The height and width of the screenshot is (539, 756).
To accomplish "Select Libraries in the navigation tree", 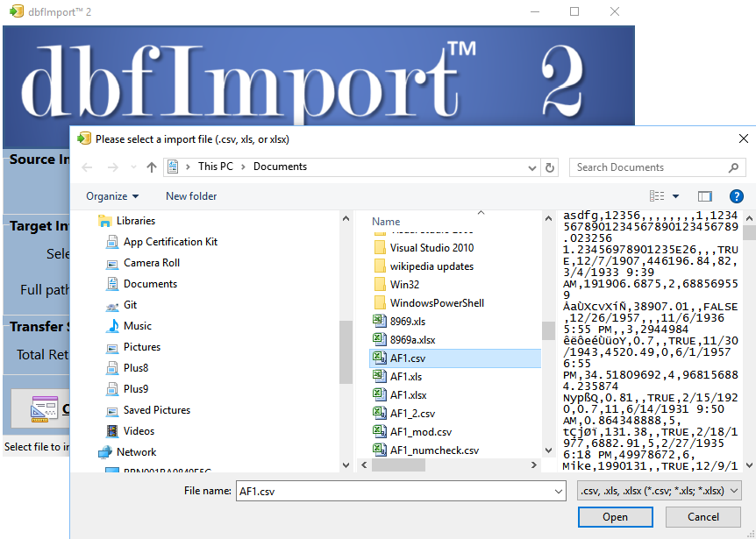I will click(136, 221).
